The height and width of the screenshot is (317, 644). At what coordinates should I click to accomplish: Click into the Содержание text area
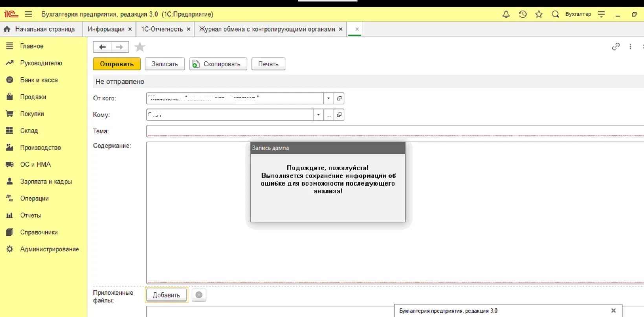(x=395, y=212)
